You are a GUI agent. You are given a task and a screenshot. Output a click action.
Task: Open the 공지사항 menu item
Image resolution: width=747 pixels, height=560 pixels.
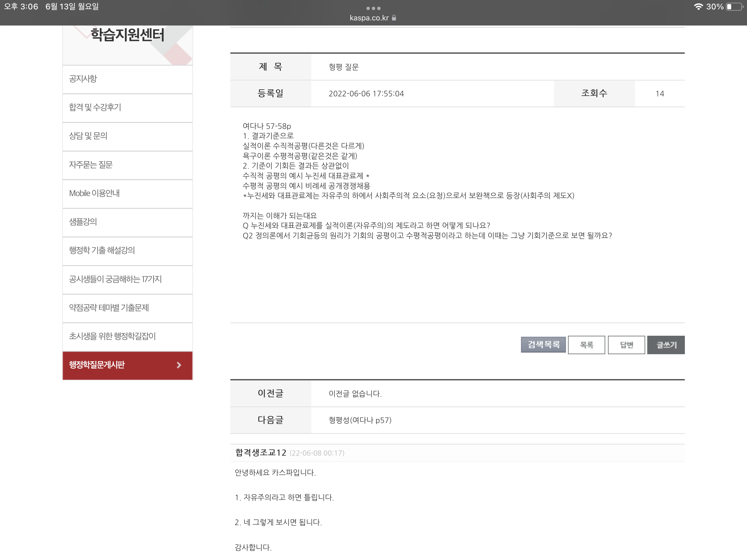83,79
